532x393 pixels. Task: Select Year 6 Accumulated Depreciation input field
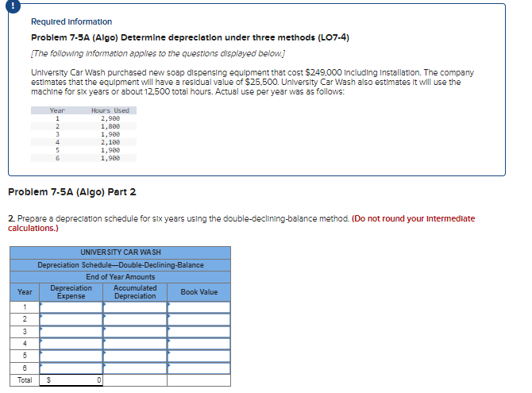[135, 368]
